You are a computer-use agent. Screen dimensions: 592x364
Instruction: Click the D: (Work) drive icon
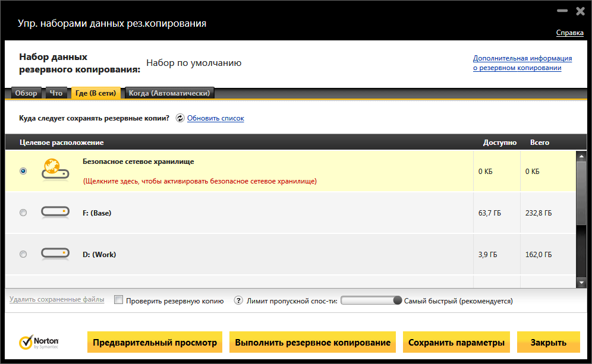coord(55,254)
